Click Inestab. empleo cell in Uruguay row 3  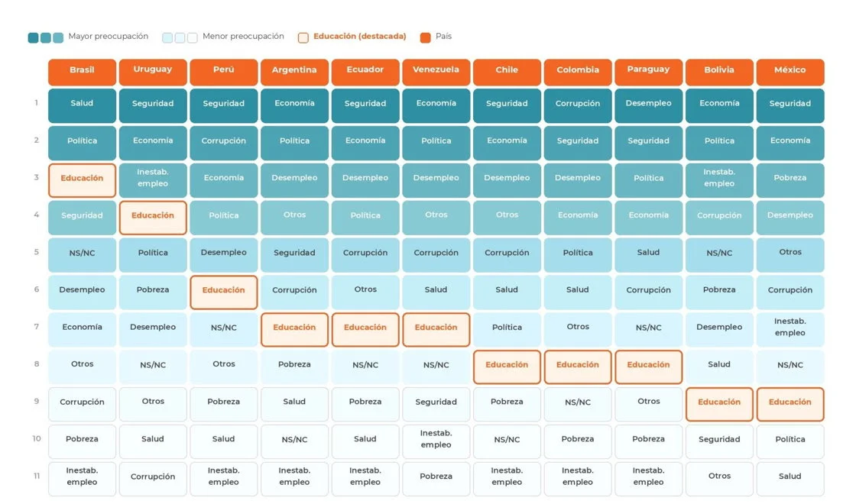(153, 180)
